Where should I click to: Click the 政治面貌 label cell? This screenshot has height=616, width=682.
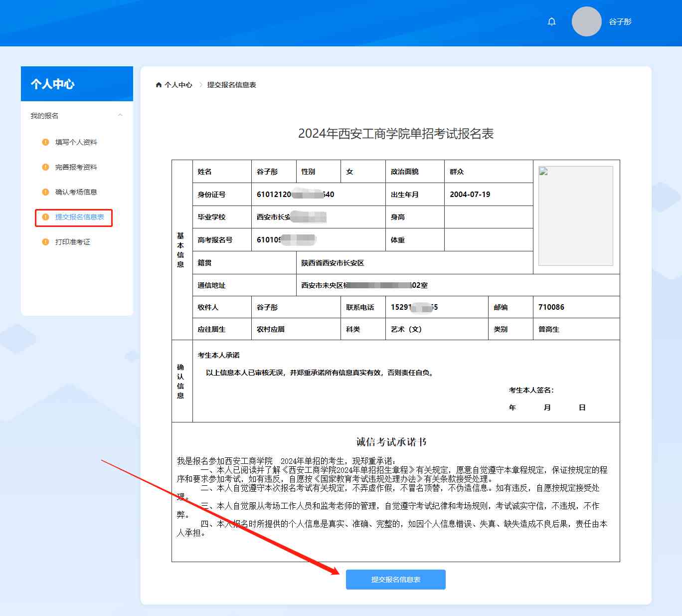click(415, 172)
